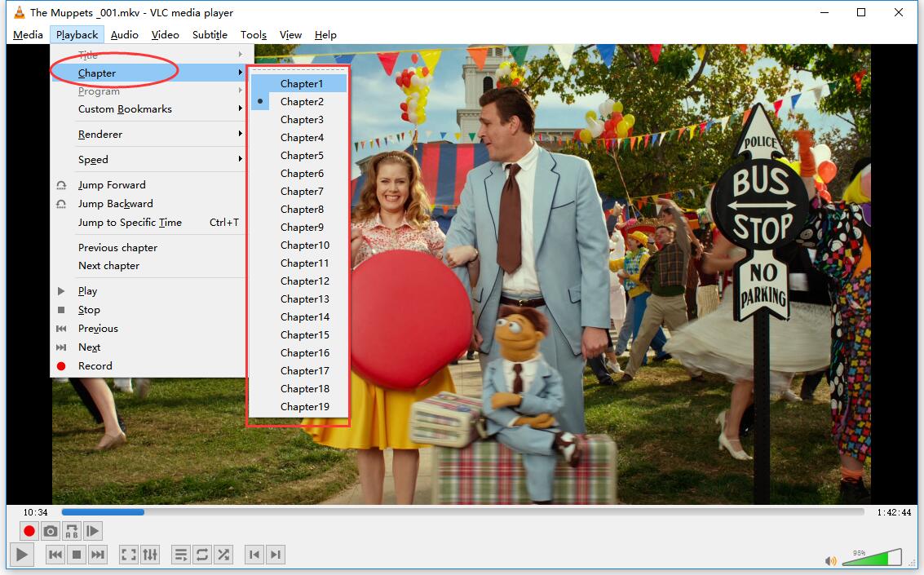Open the Media menu

(x=28, y=35)
